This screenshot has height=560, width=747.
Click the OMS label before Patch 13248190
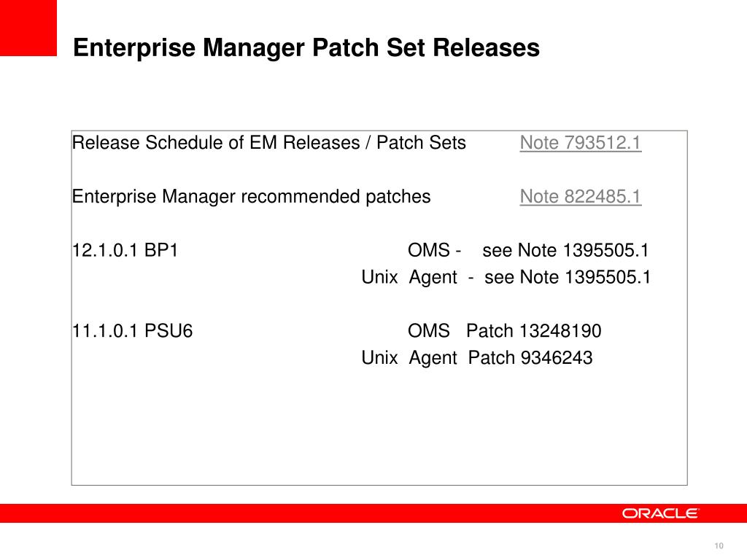429,330
